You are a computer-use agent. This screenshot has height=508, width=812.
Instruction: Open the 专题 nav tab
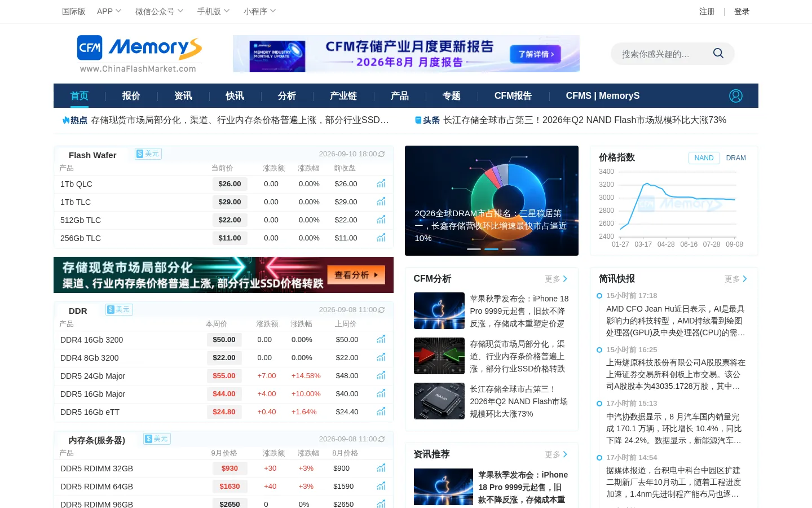[x=452, y=96]
